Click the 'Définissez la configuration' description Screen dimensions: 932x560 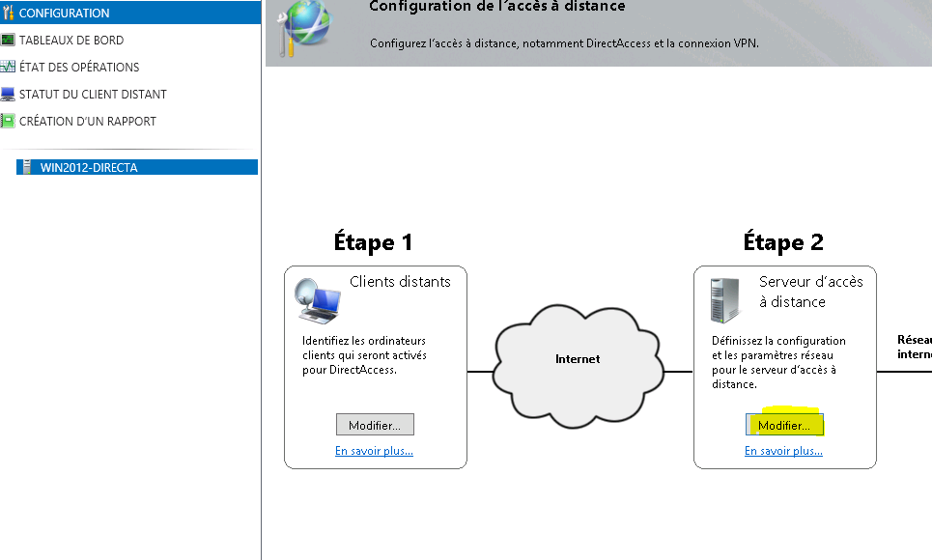tap(778, 362)
